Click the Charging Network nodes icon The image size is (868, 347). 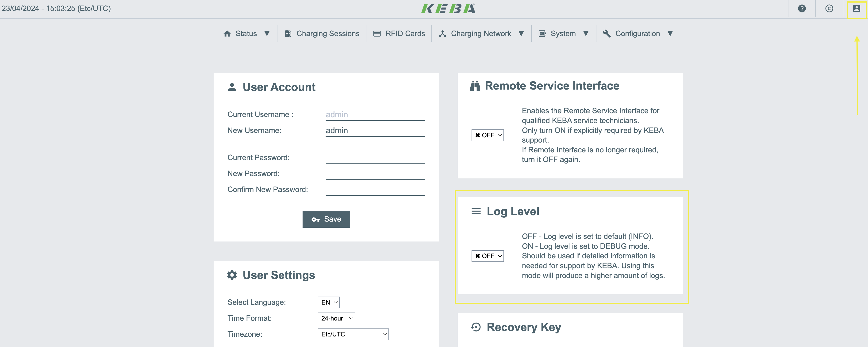(x=442, y=34)
